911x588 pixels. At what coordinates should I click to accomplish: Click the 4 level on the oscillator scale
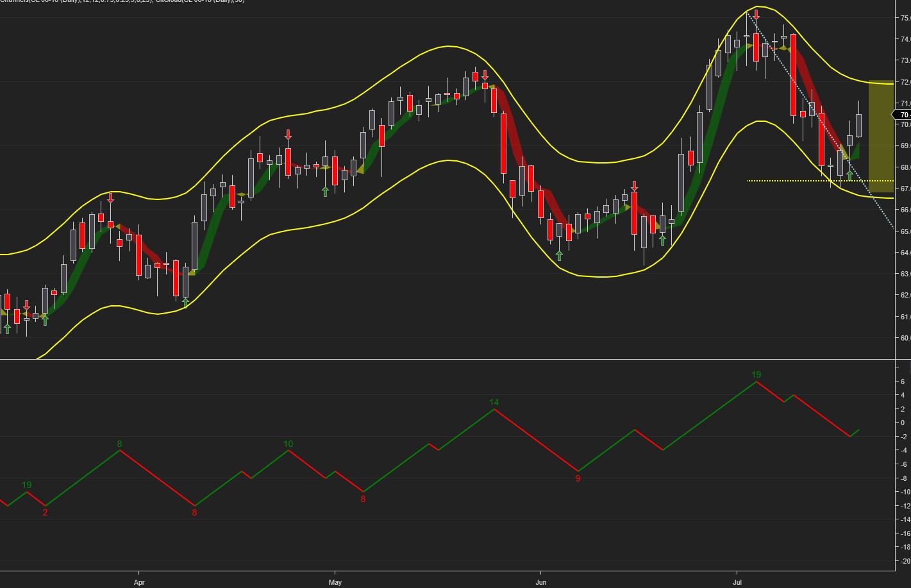903,396
